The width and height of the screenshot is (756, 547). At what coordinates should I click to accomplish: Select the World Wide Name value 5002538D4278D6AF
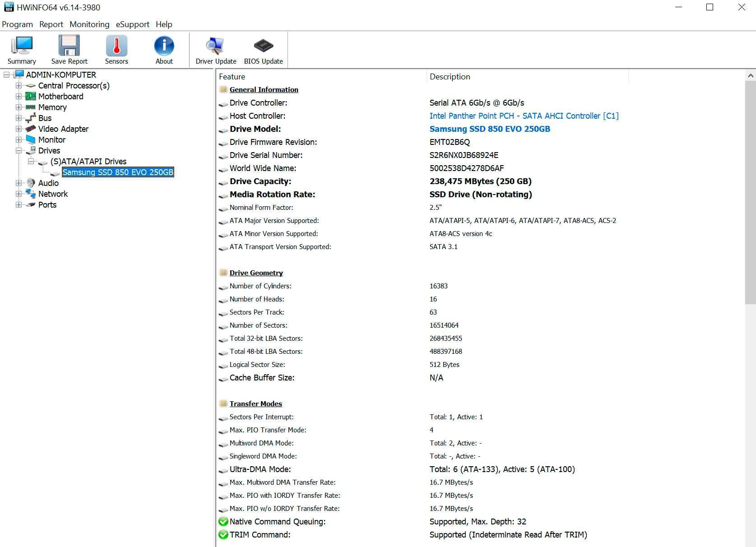click(x=467, y=168)
